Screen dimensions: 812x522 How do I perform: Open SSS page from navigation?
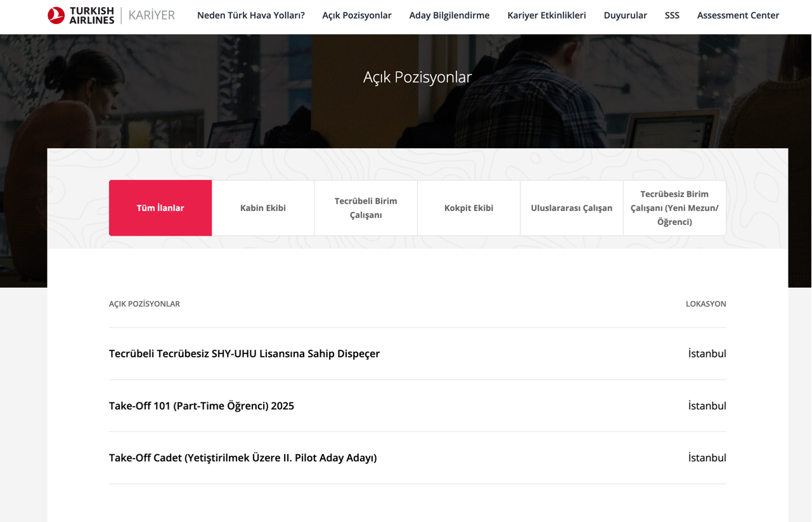[x=672, y=15]
